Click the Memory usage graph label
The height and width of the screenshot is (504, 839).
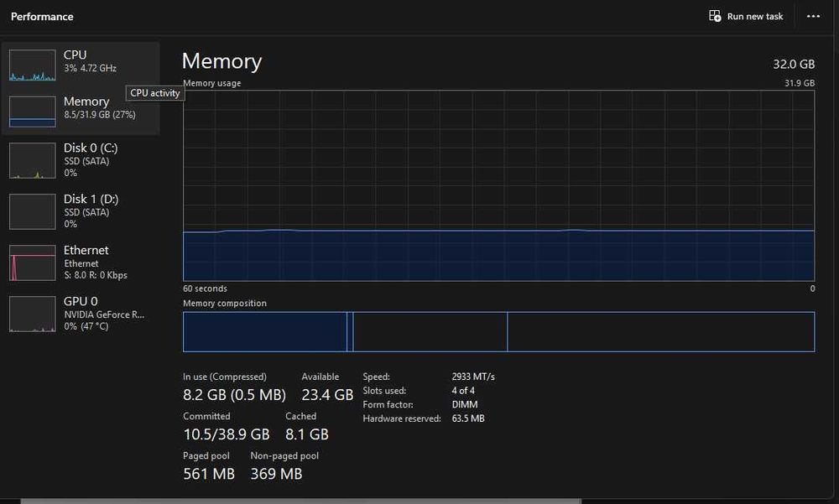click(x=212, y=83)
